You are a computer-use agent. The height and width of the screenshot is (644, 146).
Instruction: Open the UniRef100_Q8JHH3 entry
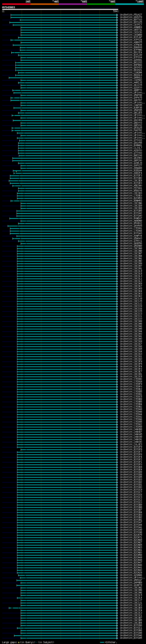[131, 158]
